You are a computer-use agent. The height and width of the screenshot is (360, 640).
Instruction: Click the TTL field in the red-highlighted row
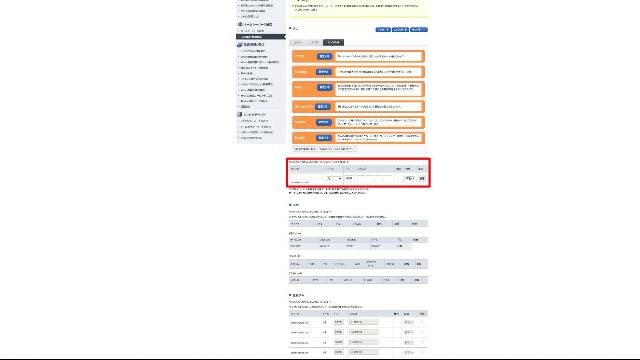[x=349, y=178]
